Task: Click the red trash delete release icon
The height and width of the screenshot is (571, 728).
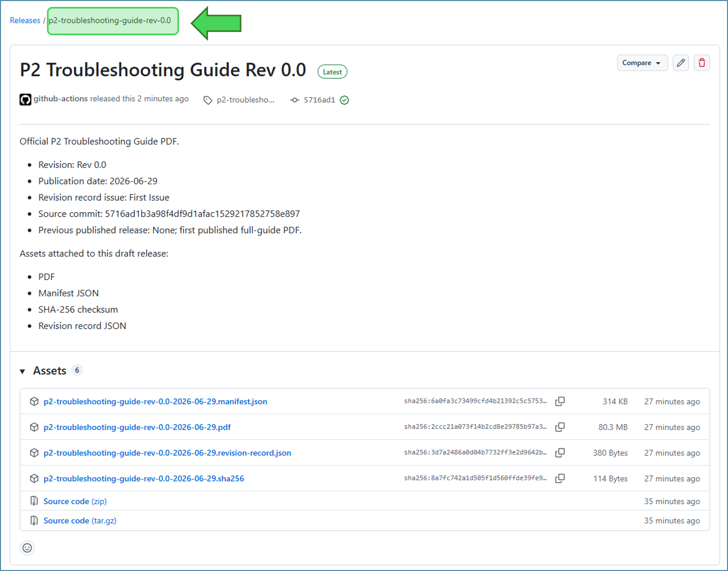Action: pos(702,63)
